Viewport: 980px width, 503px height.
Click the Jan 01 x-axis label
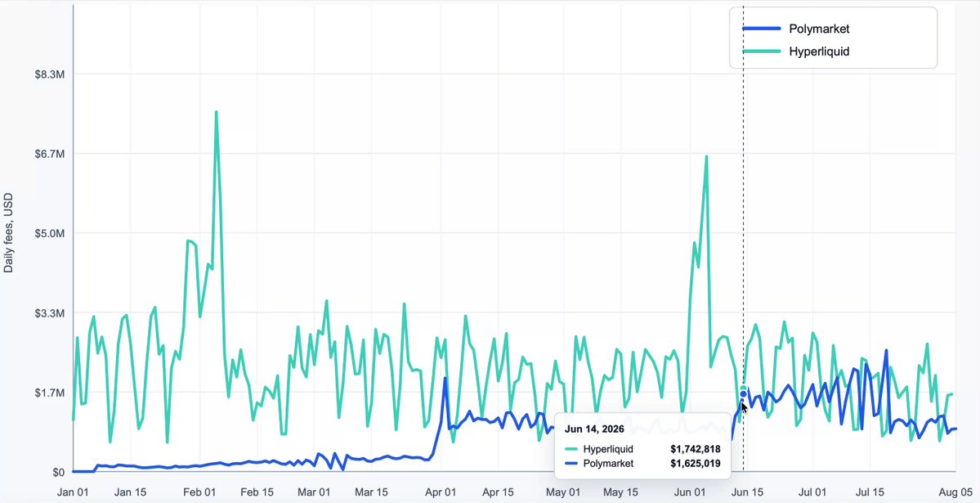pyautogui.click(x=74, y=492)
